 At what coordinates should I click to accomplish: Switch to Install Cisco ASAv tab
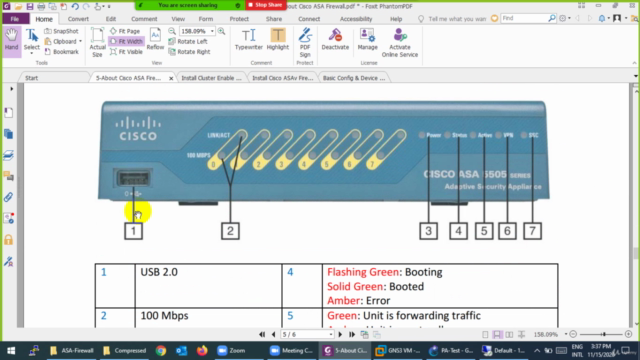point(282,78)
